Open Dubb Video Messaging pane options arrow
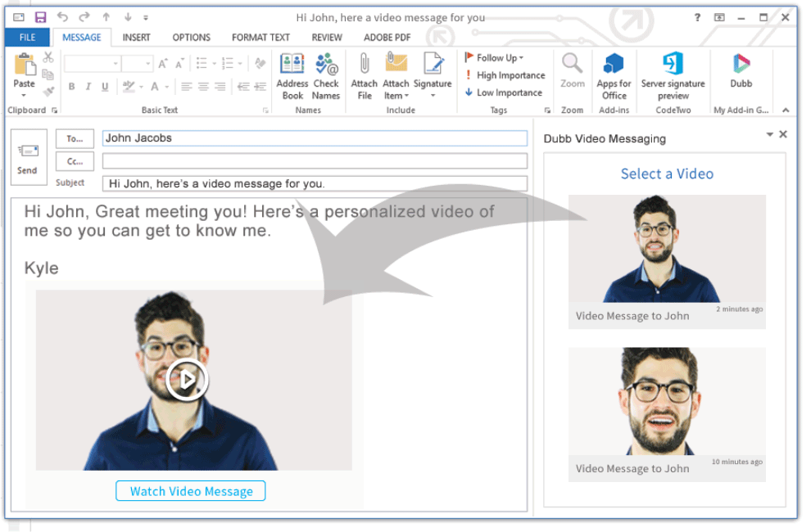The image size is (811, 532). [769, 134]
